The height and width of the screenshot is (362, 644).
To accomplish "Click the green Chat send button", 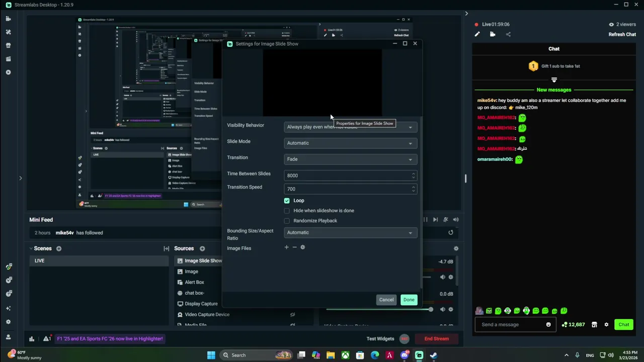I will pos(624,325).
